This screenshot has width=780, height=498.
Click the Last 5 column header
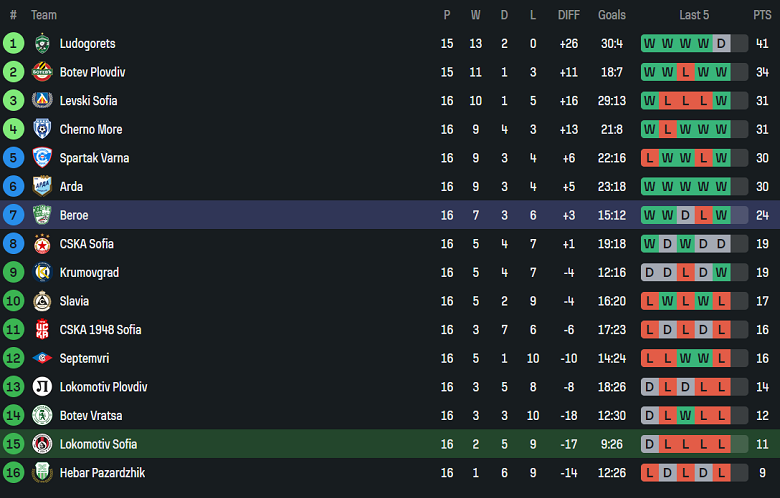click(x=694, y=15)
